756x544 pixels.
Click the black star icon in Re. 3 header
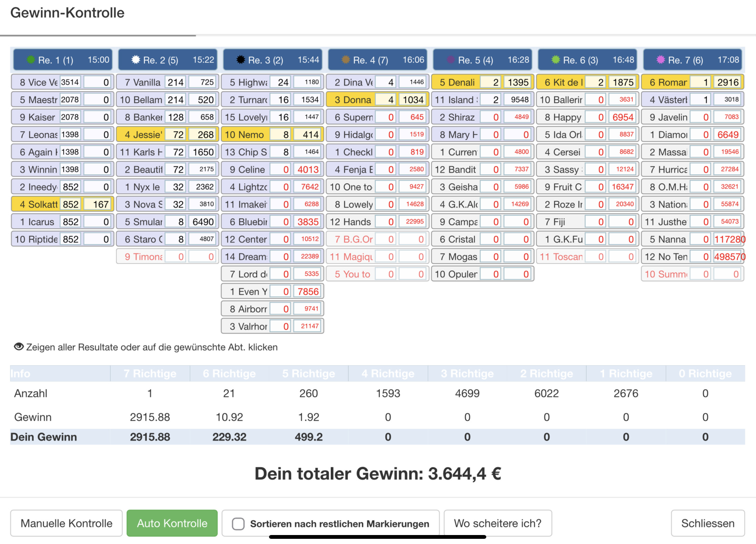240,60
